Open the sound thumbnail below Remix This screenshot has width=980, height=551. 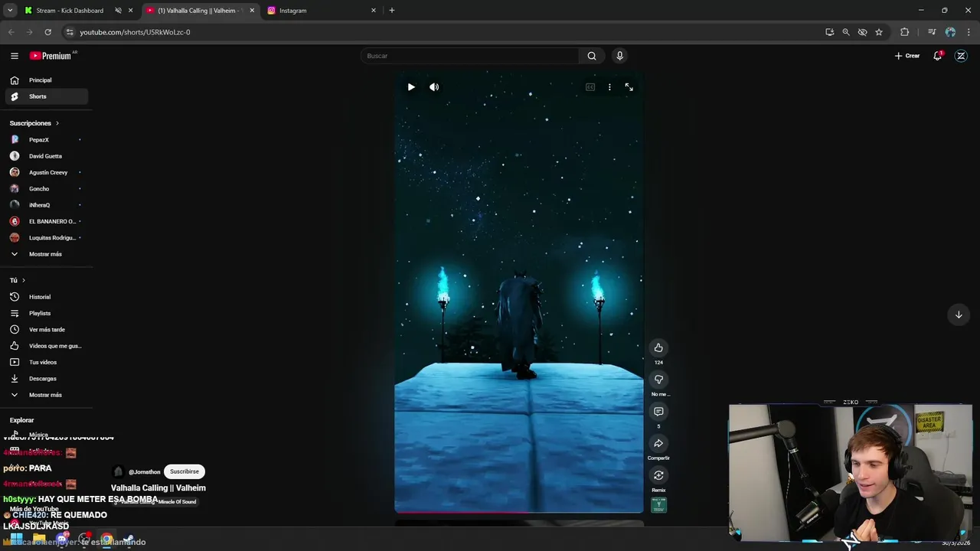[658, 505]
